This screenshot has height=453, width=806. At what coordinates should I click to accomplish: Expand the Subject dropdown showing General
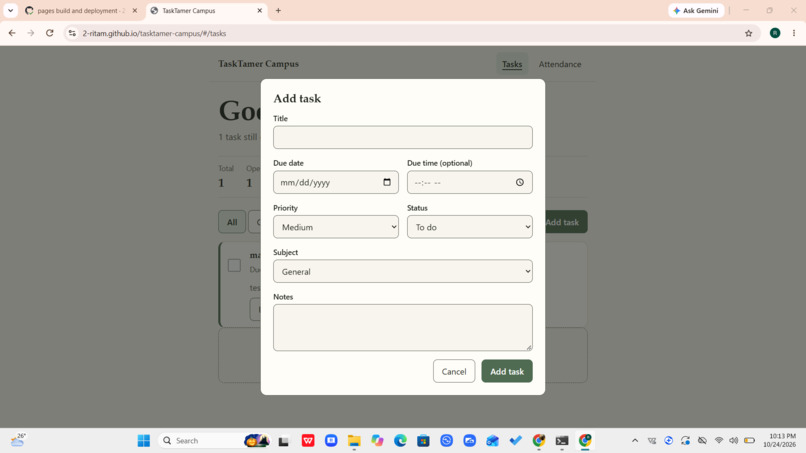(x=402, y=271)
